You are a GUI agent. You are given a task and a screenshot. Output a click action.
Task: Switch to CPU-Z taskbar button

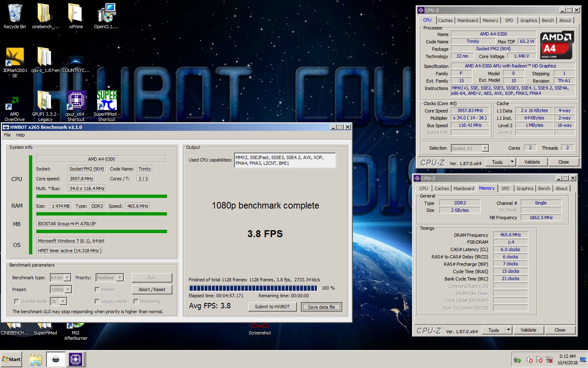coord(76,359)
